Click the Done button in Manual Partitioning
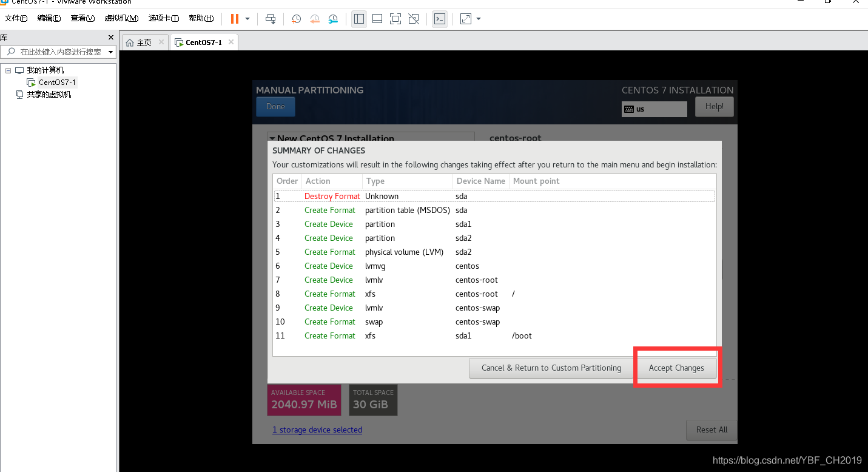This screenshot has width=868, height=472. click(x=275, y=107)
